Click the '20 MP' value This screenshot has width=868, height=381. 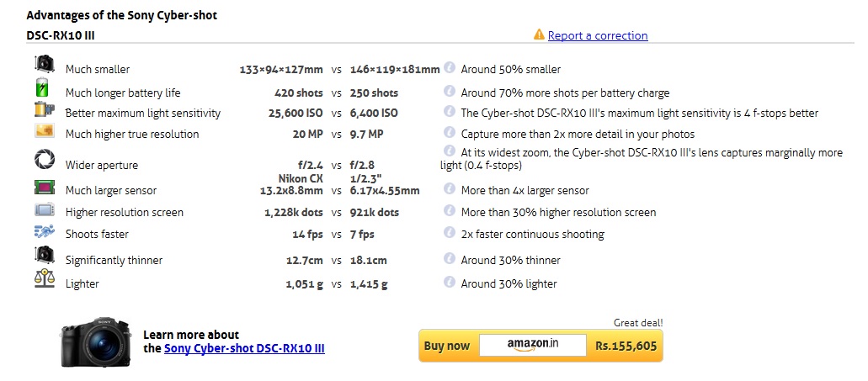click(x=308, y=135)
